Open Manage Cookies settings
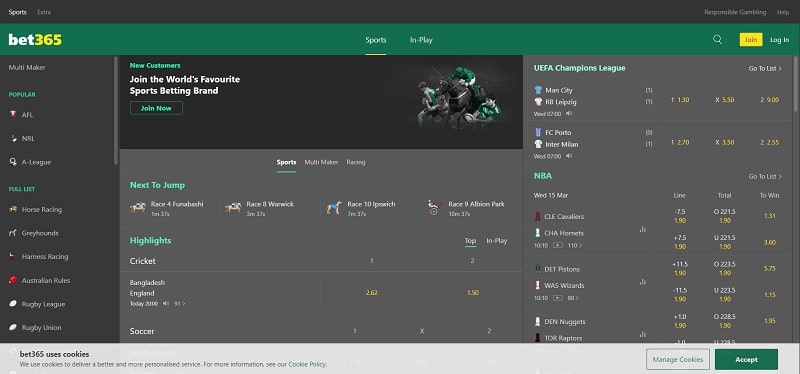 678,360
